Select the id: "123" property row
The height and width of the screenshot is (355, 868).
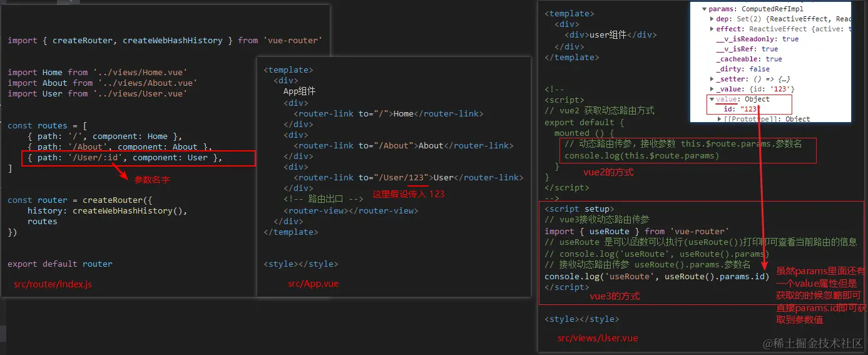point(742,109)
